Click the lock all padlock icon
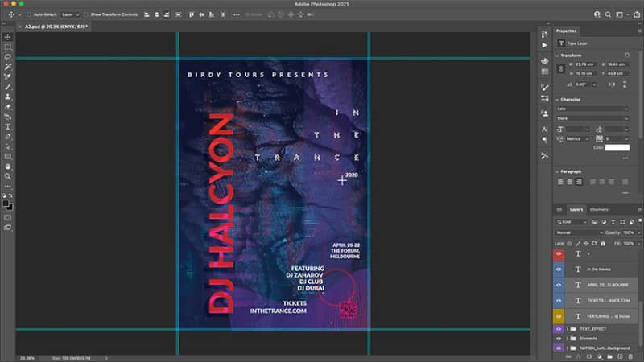This screenshot has width=644, height=362. 603,244
